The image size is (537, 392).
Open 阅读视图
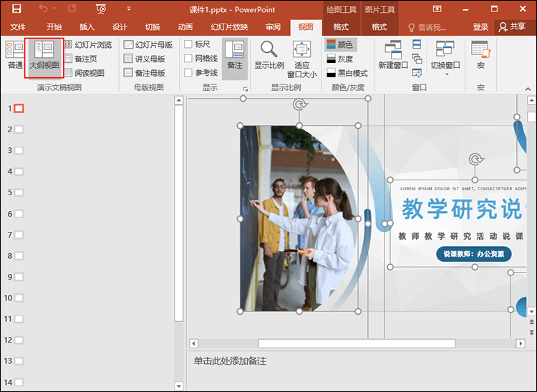[84, 73]
